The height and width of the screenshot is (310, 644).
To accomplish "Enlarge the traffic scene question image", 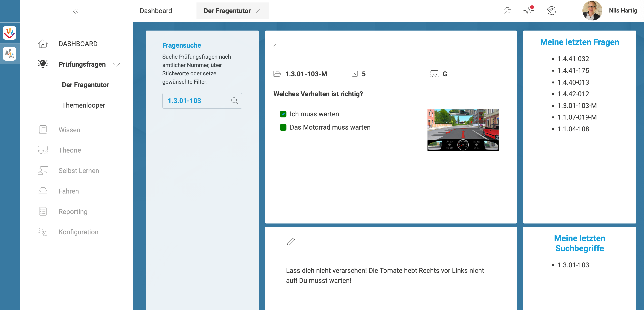I will [463, 130].
